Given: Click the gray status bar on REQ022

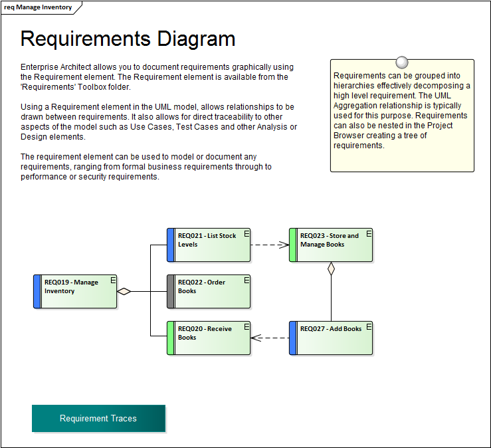Looking at the screenshot, I should (x=170, y=291).
